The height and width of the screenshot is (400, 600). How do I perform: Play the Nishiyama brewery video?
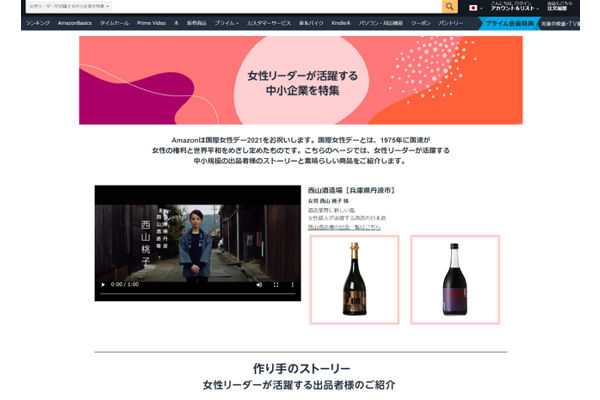pos(102,284)
